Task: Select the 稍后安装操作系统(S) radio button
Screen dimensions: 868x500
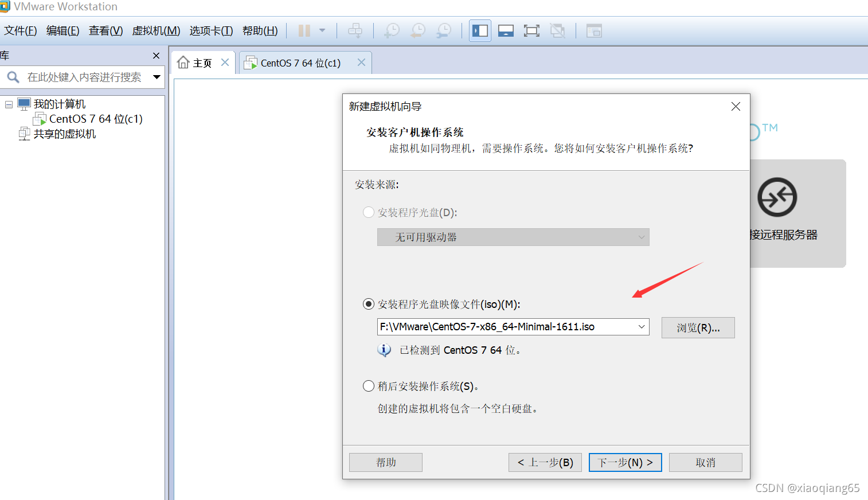Action: tap(369, 386)
